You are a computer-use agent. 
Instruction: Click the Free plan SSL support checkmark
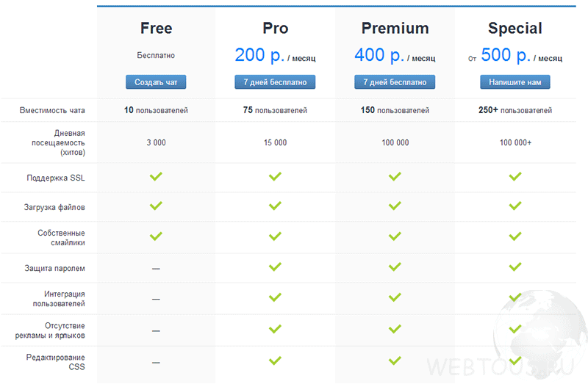(156, 176)
